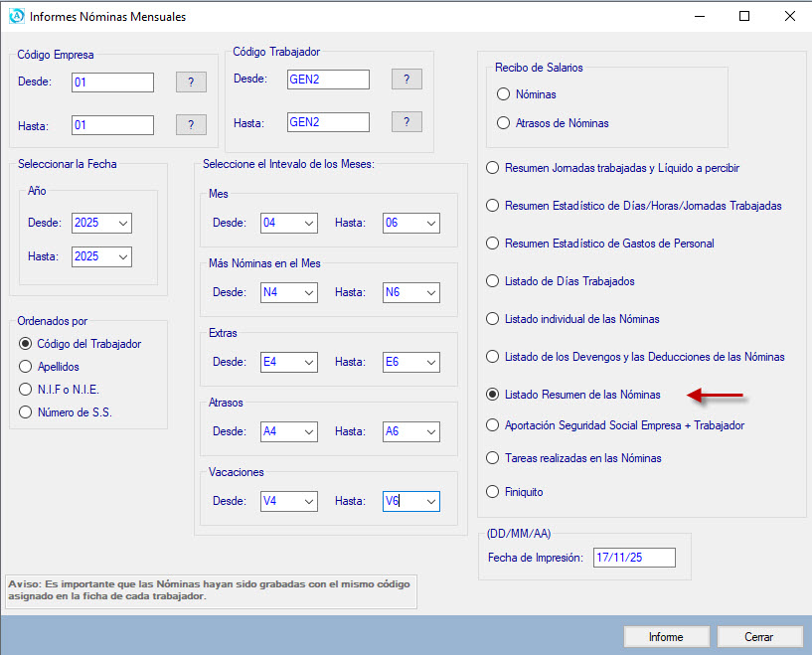Click the Código Trabajador Hasta help button
Image resolution: width=812 pixels, height=655 pixels.
pos(406,122)
